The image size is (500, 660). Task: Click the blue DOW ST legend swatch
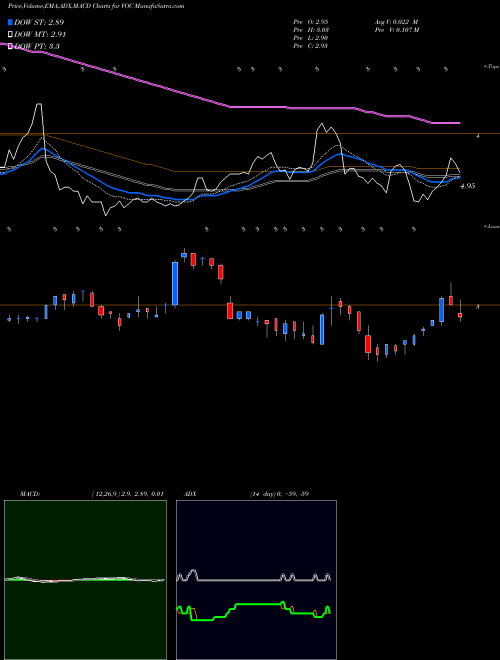click(11, 22)
